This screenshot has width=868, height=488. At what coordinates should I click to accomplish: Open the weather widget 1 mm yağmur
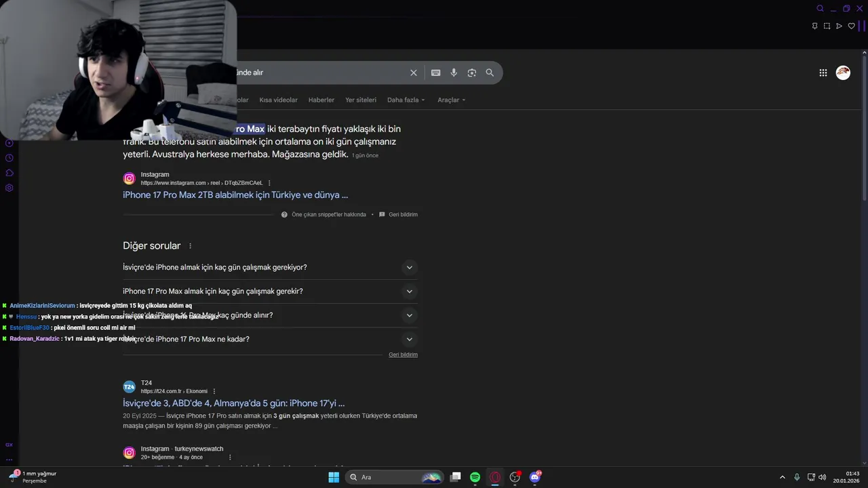coord(33,476)
